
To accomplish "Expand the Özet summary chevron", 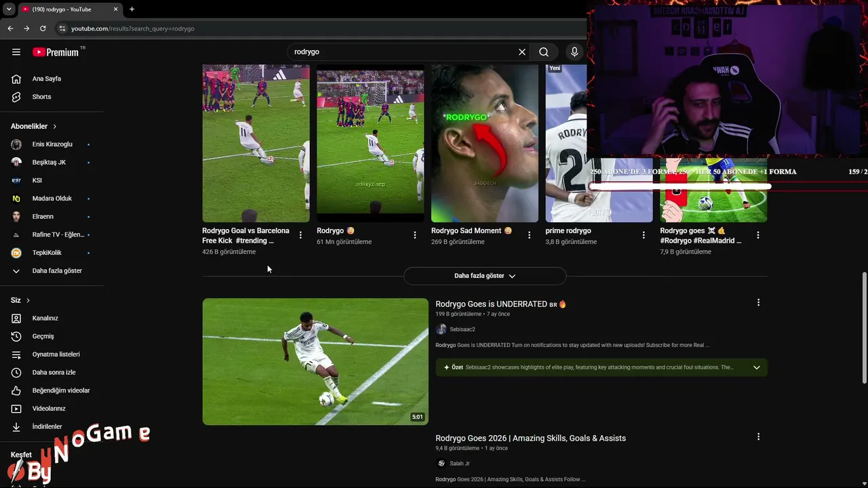I will tap(757, 367).
